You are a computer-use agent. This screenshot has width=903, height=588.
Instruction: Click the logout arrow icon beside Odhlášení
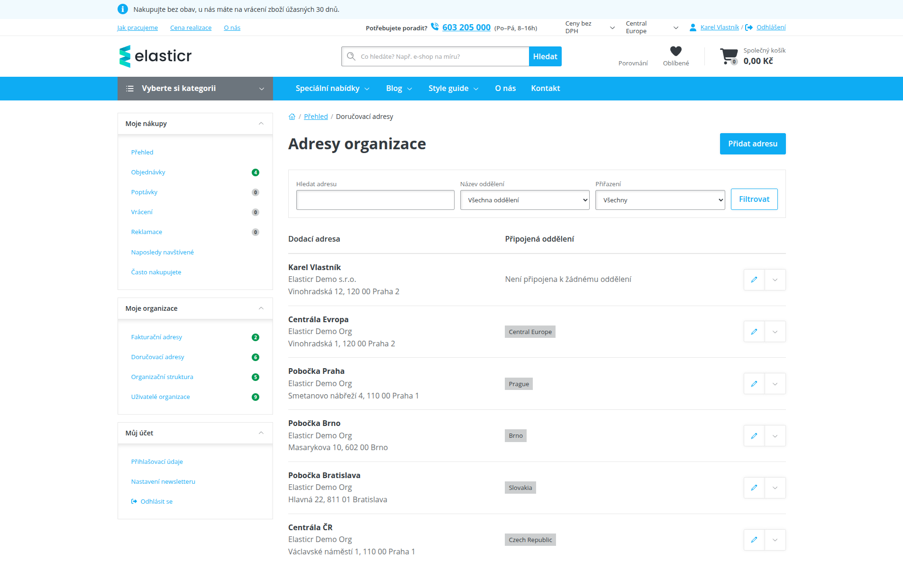pos(749,27)
